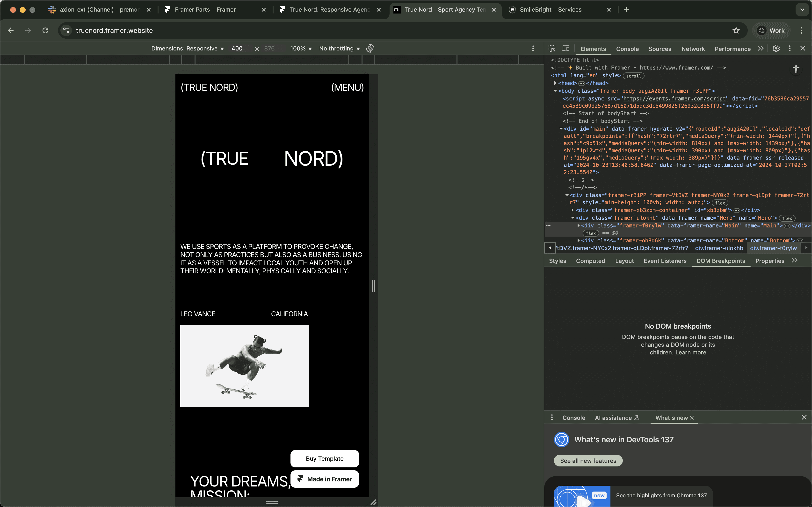Open the No throttling dropdown
Viewport: 812px width, 507px height.
(339, 49)
